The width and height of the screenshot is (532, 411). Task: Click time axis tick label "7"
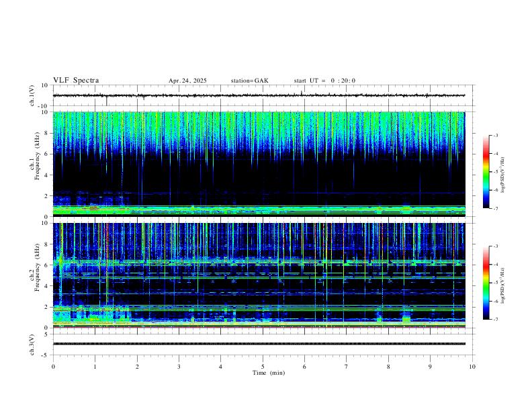[x=347, y=367]
